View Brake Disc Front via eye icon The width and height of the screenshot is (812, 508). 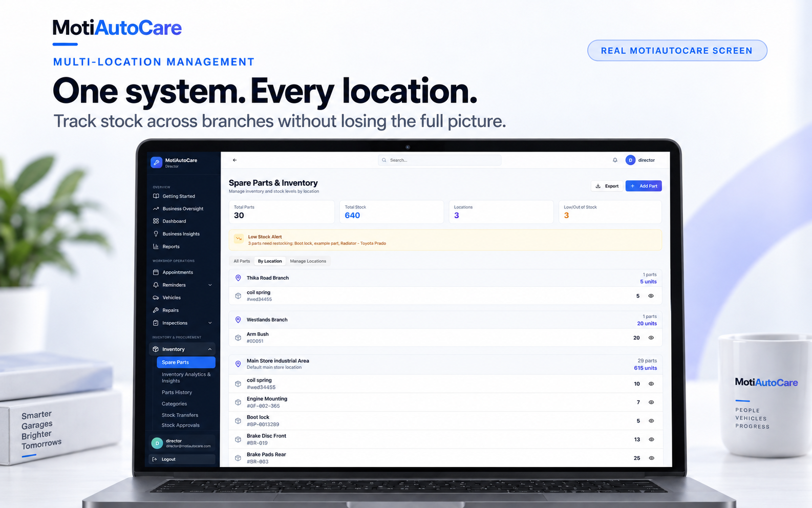click(x=651, y=439)
